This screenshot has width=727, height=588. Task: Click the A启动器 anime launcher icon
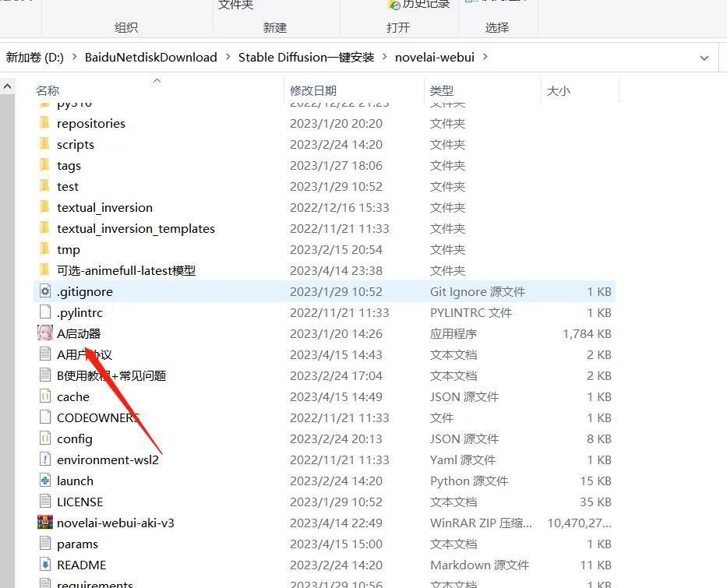tap(45, 333)
